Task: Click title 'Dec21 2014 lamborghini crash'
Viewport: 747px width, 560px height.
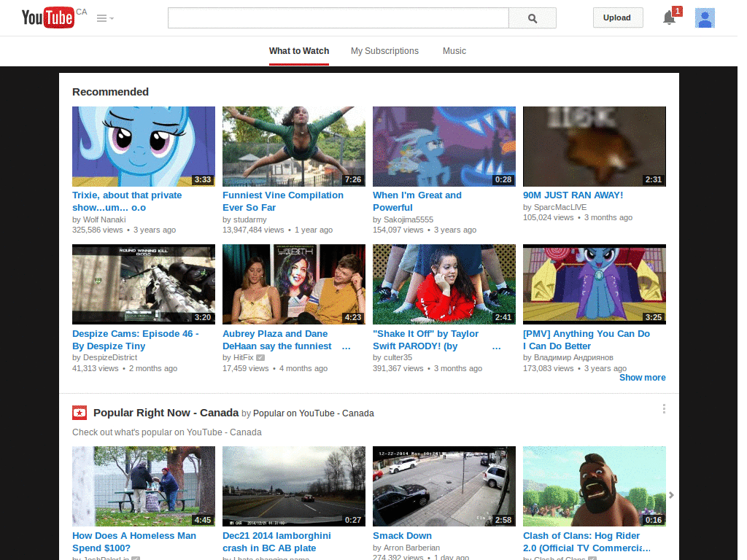Action: (276, 542)
